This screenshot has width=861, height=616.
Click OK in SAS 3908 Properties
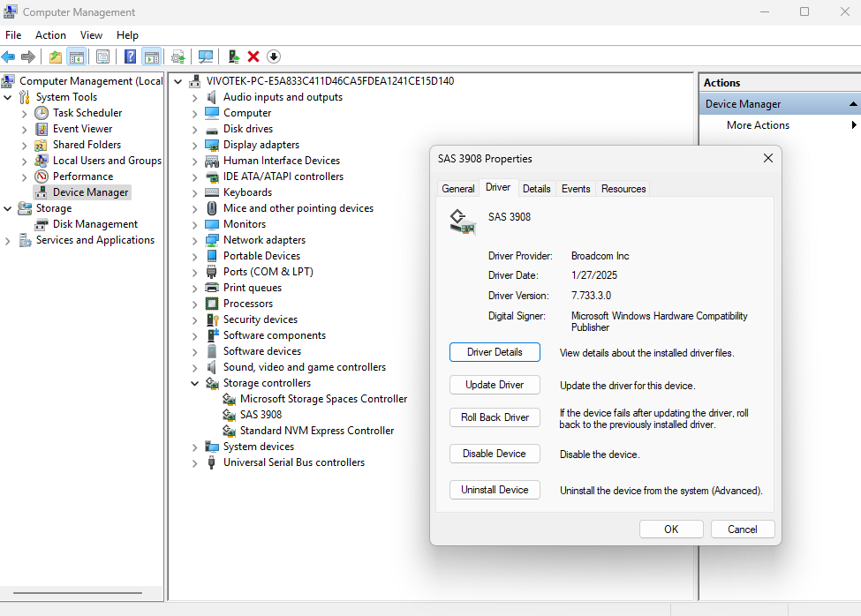coord(671,530)
